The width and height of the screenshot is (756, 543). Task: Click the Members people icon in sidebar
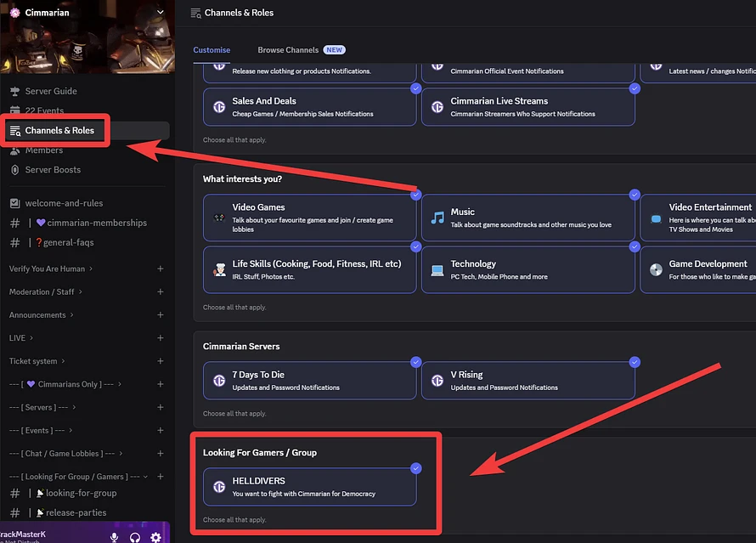coord(15,150)
